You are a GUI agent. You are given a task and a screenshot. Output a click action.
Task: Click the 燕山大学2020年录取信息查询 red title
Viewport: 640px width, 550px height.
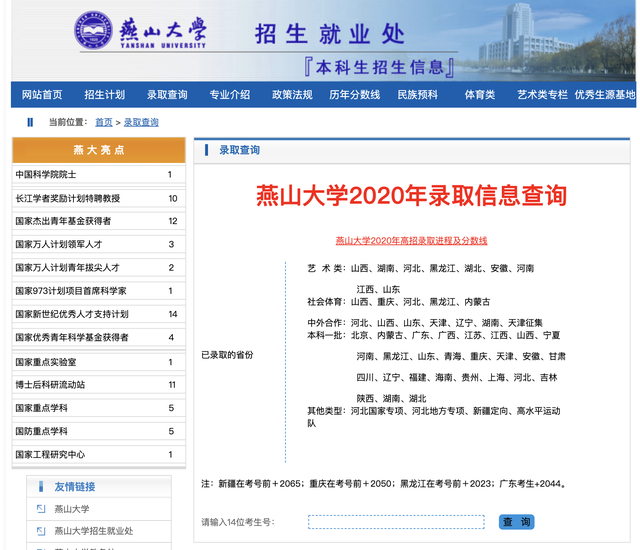(x=411, y=195)
